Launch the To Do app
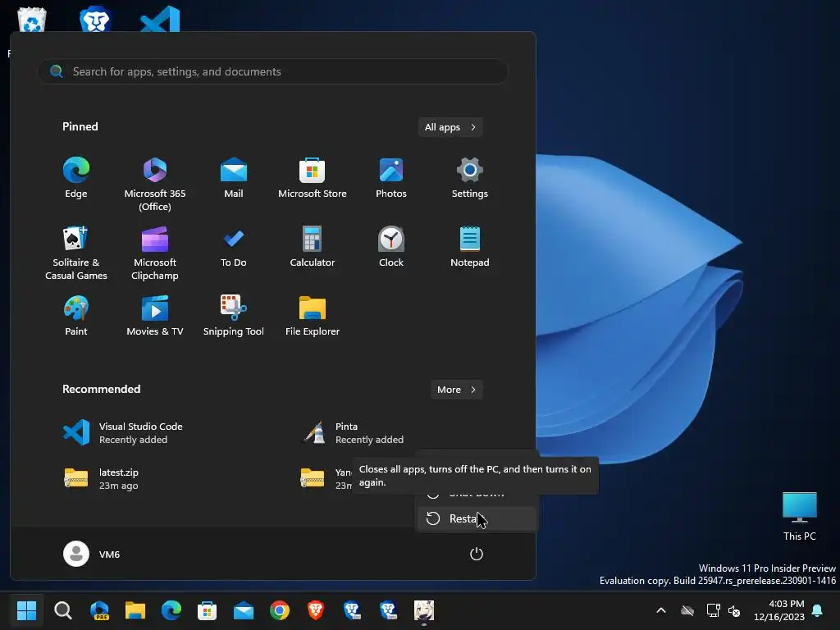Viewport: 840px width, 630px height. pyautogui.click(x=234, y=247)
